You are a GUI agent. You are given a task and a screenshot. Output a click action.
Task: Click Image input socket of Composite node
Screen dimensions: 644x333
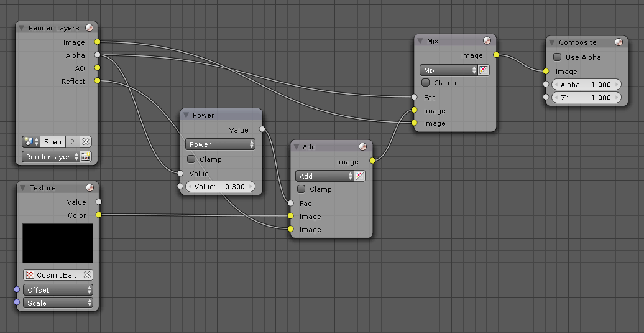[546, 71]
